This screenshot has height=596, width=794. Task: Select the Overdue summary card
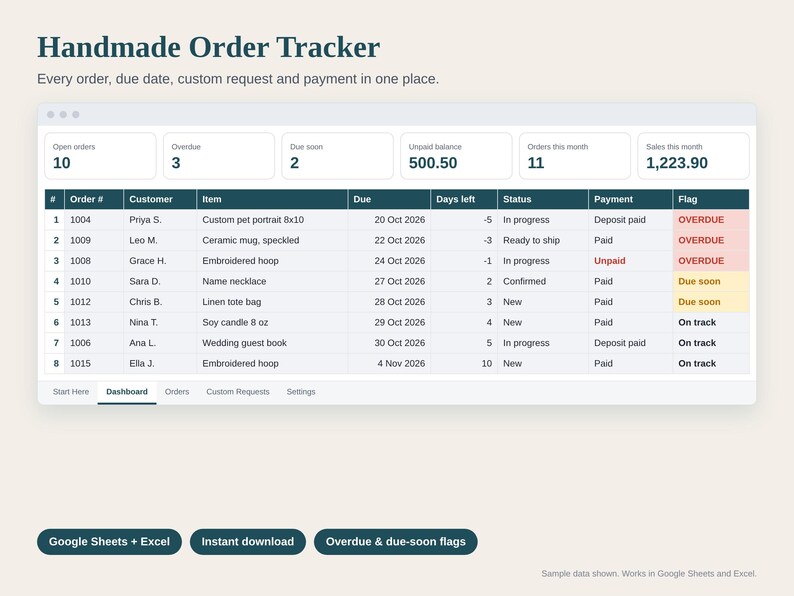[219, 156]
